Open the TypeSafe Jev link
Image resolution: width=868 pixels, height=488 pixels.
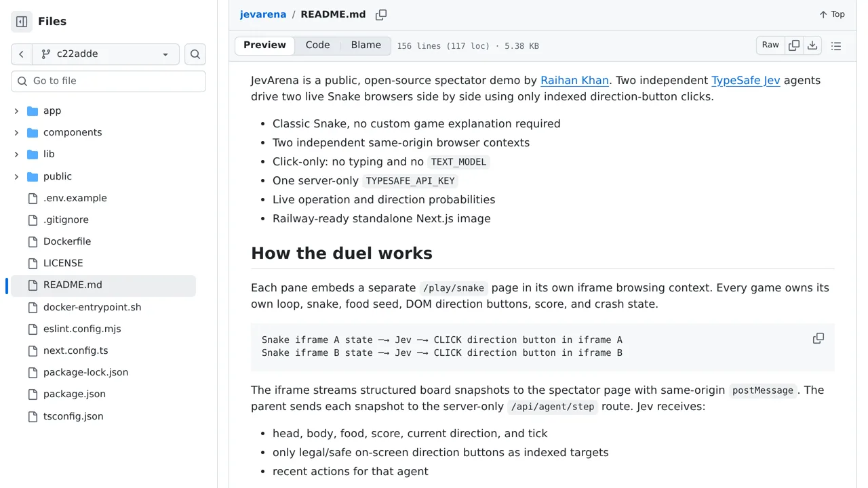pos(745,80)
